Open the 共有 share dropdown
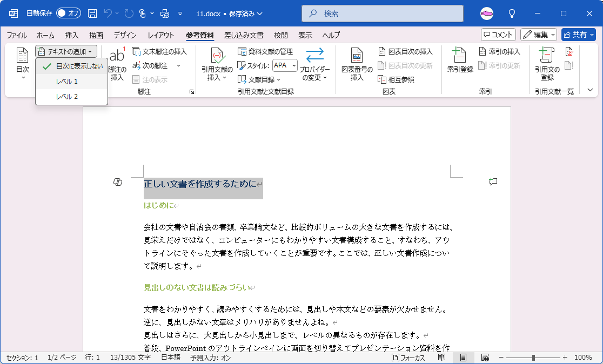Viewport: 603px width, 364px height. coord(592,35)
